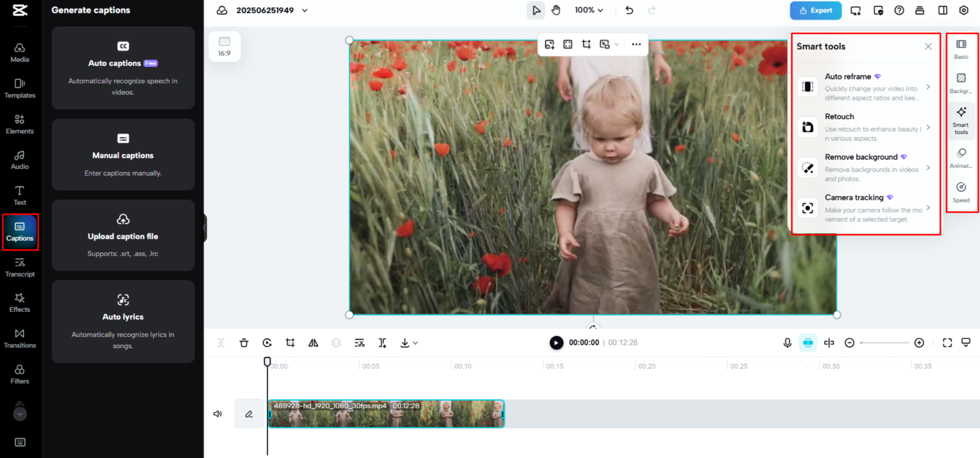Toggle the highlighted timeline snapping button
Screen dimensions: 980x458
pos(808,343)
